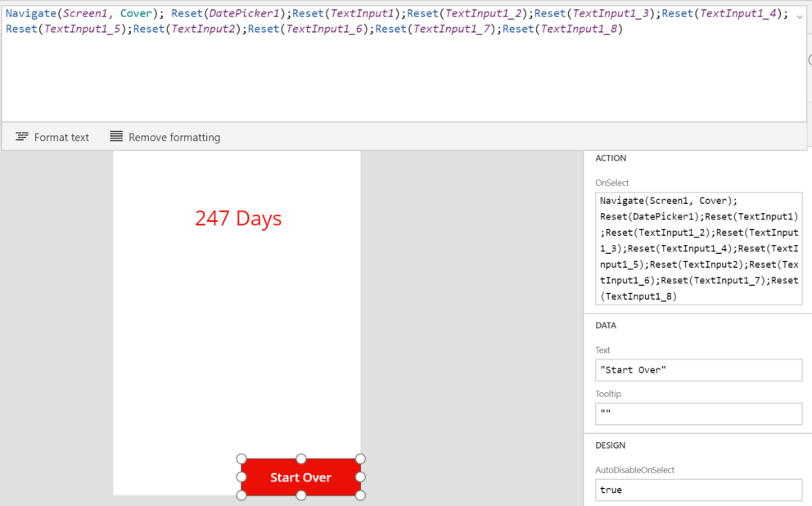Click the top selection handle of the Start Over button

(301, 458)
